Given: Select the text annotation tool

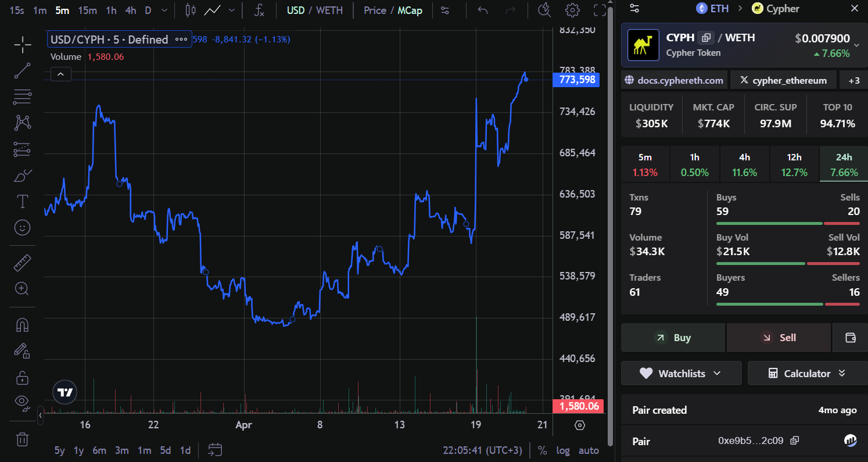Looking at the screenshot, I should [x=23, y=202].
